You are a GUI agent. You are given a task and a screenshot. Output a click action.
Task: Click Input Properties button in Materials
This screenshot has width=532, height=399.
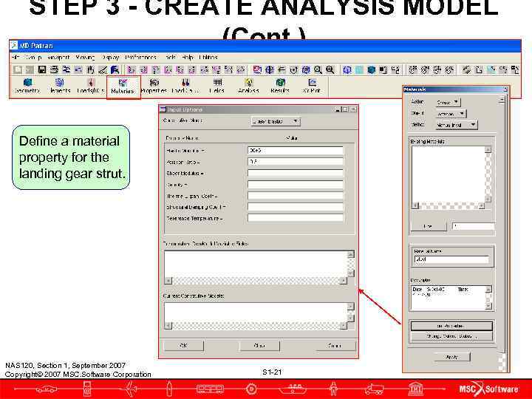point(451,326)
